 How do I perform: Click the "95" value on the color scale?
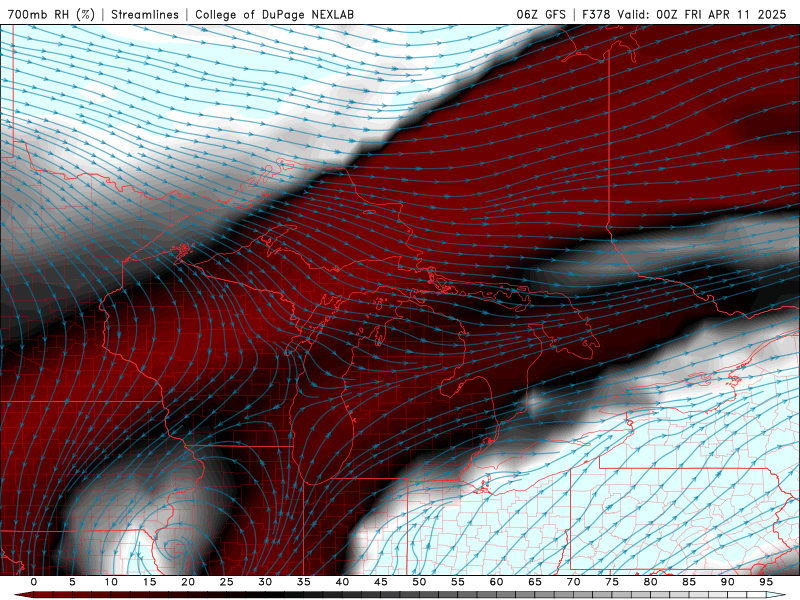(766, 582)
